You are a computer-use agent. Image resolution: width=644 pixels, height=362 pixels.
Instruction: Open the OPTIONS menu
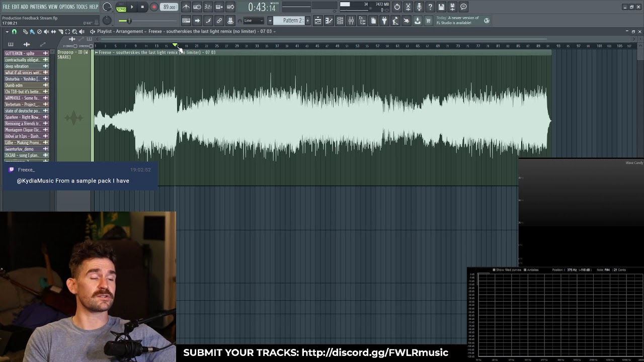67,7
